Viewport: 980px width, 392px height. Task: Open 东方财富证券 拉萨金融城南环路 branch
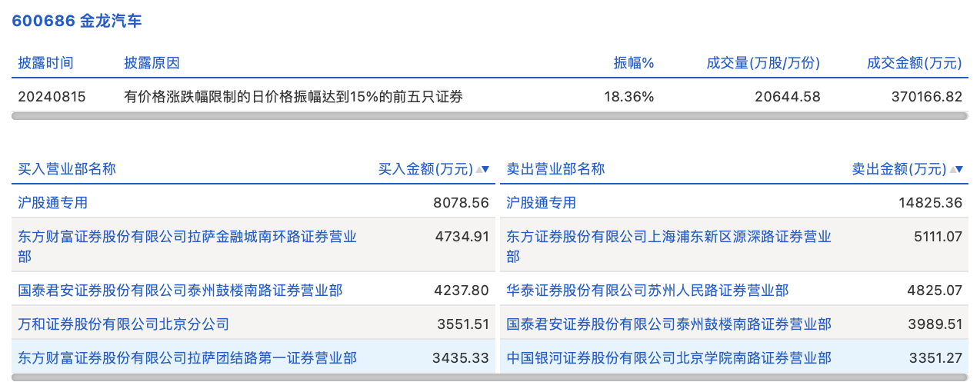pyautogui.click(x=188, y=237)
